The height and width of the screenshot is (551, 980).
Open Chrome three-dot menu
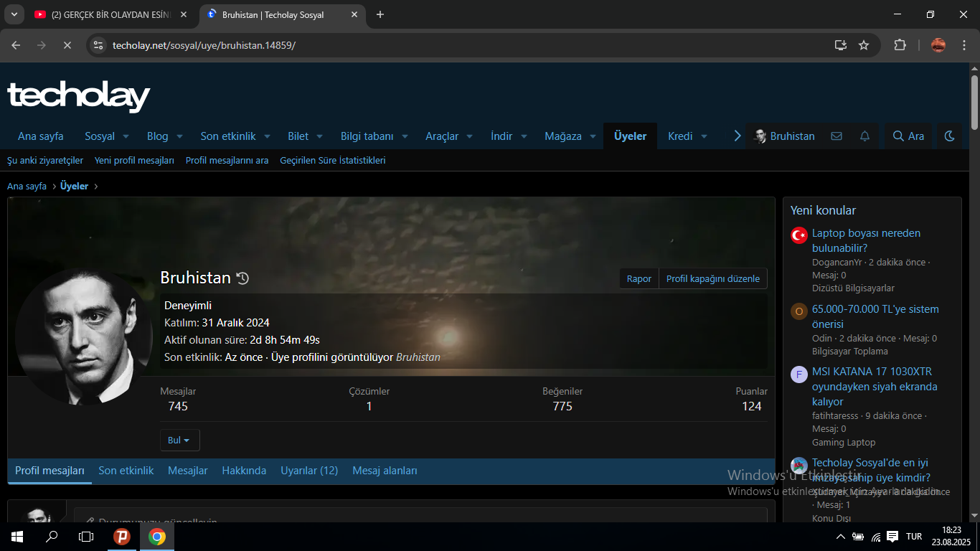963,45
